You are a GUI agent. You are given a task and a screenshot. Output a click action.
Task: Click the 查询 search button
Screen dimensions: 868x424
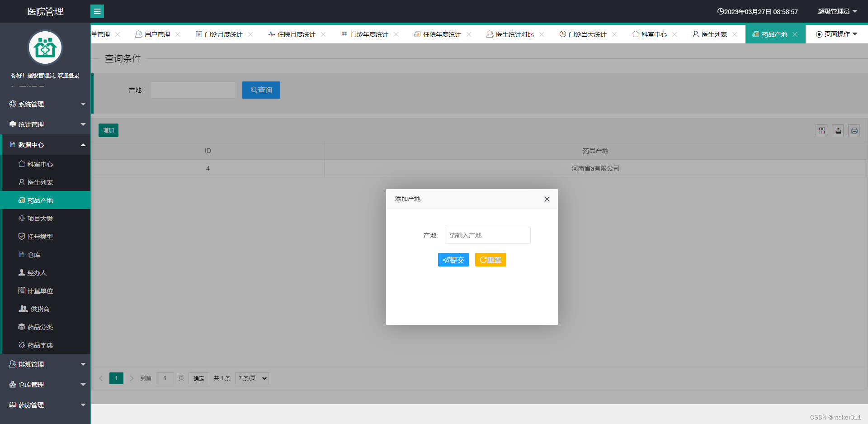261,90
